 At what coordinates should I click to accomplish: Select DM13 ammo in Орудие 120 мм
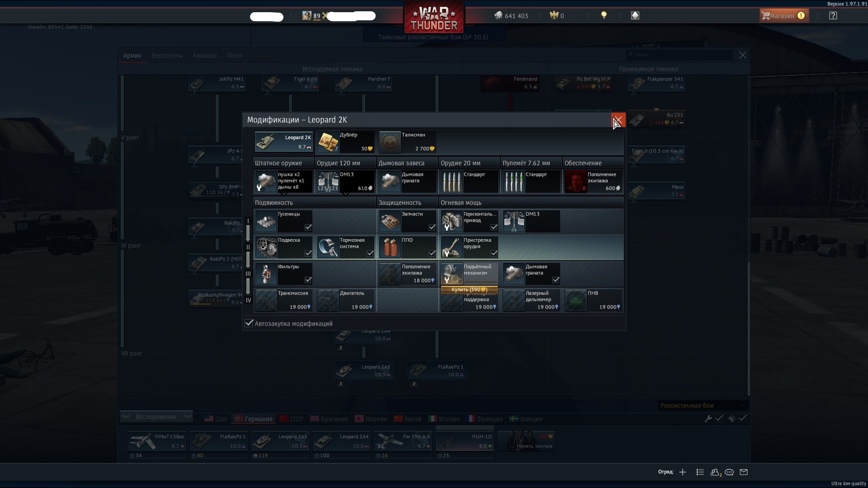click(345, 181)
